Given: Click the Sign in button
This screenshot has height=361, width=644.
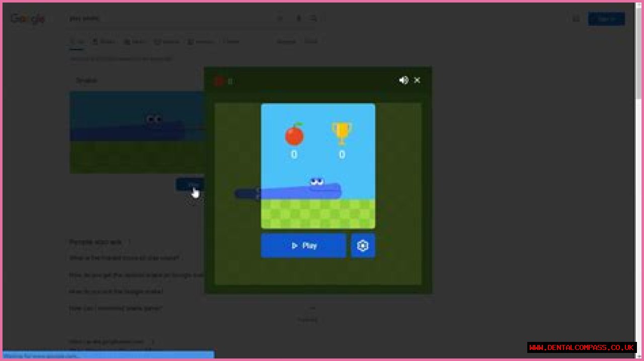Looking at the screenshot, I should click(606, 19).
